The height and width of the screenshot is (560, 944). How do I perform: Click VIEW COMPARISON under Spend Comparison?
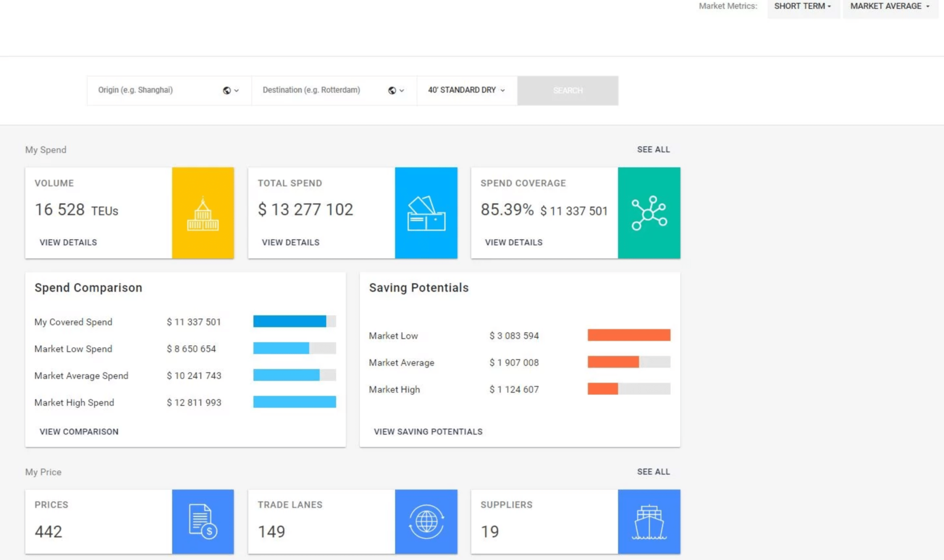(78, 432)
